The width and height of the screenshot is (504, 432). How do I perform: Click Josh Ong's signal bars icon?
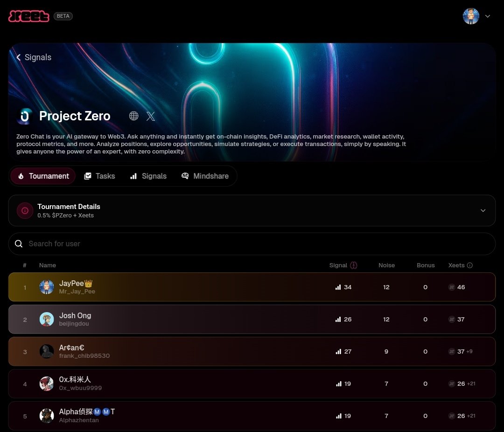point(338,319)
